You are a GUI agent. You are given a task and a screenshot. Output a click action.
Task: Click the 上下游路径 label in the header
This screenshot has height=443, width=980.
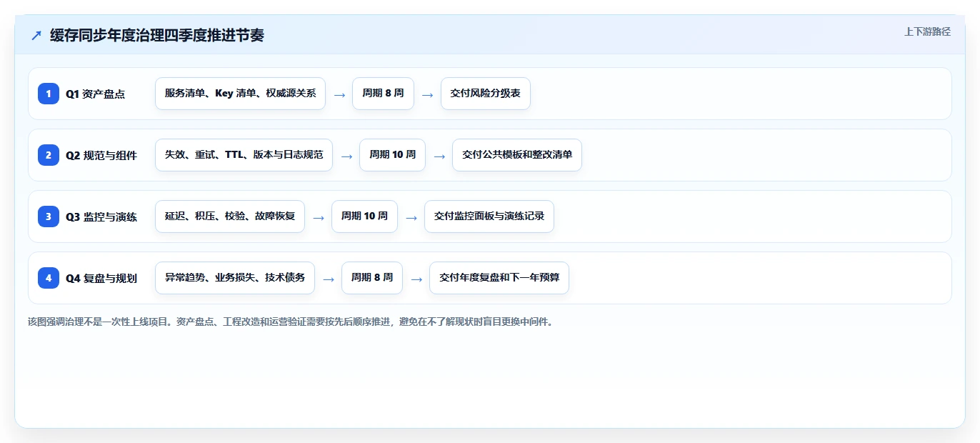coord(927,31)
